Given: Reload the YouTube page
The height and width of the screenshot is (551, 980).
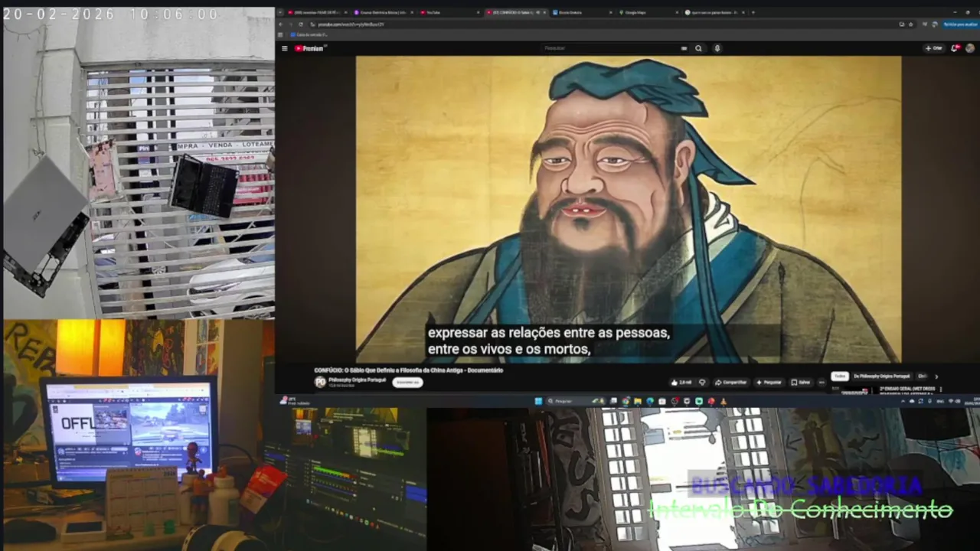Looking at the screenshot, I should coord(301,24).
